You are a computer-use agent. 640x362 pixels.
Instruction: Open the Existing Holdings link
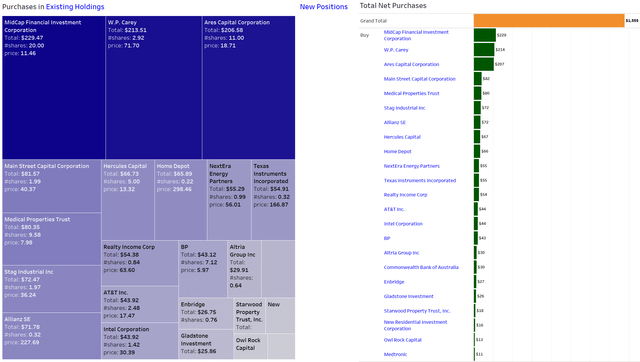pyautogui.click(x=75, y=7)
